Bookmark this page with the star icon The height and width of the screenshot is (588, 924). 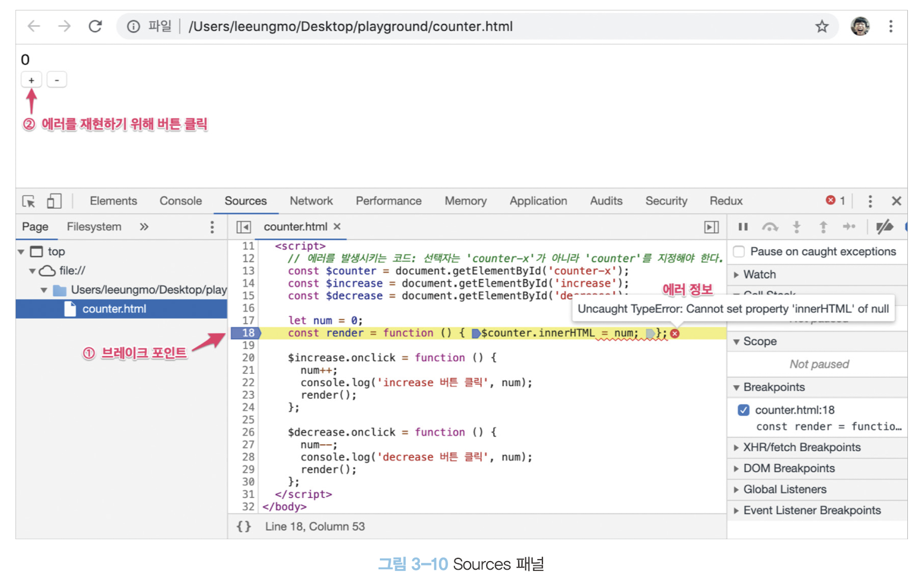(x=822, y=26)
